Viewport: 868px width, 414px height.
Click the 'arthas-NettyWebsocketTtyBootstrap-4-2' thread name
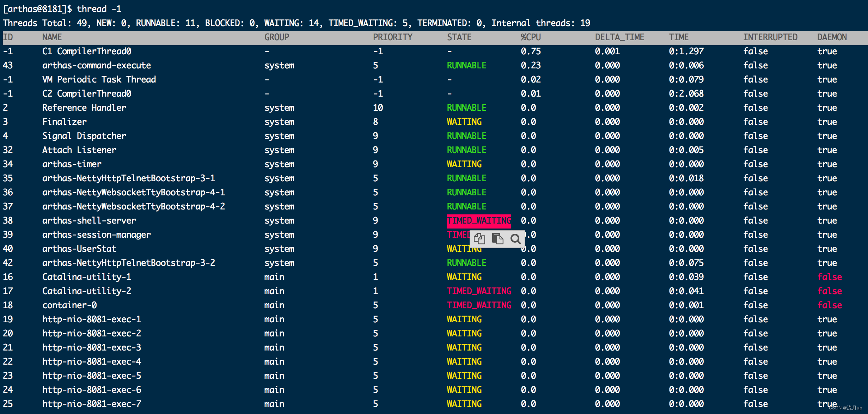coord(134,207)
